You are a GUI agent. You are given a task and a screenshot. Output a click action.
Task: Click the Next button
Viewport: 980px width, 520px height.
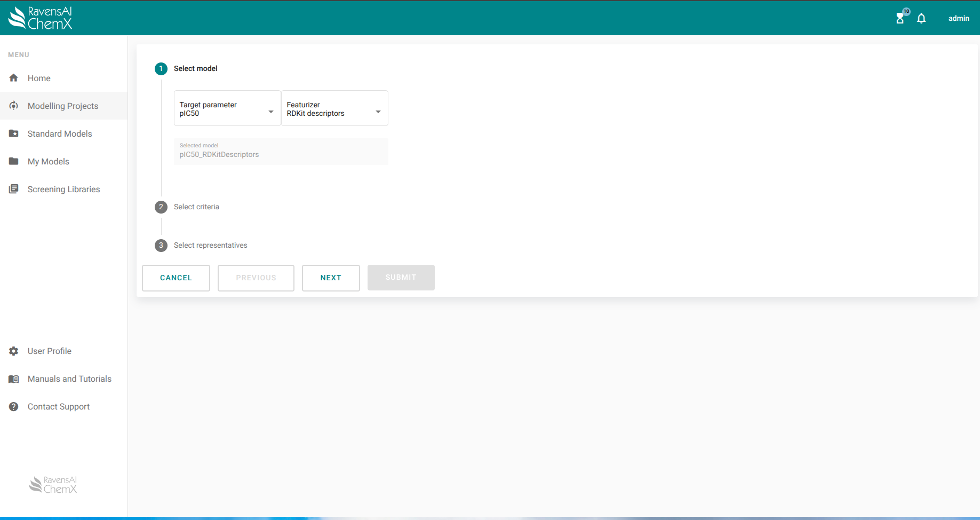point(331,278)
